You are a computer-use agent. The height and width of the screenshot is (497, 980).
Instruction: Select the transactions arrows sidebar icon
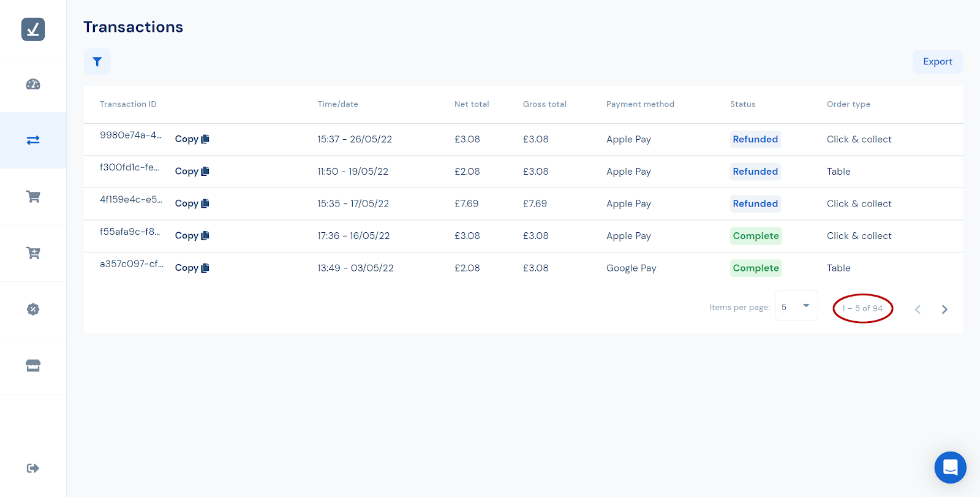(x=33, y=140)
